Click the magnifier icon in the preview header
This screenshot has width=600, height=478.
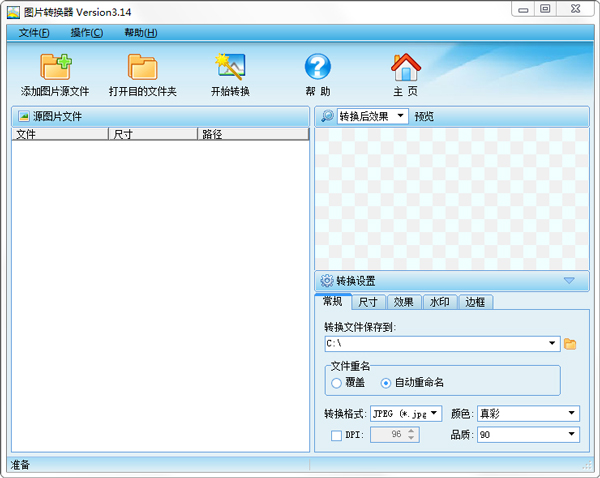pos(327,116)
